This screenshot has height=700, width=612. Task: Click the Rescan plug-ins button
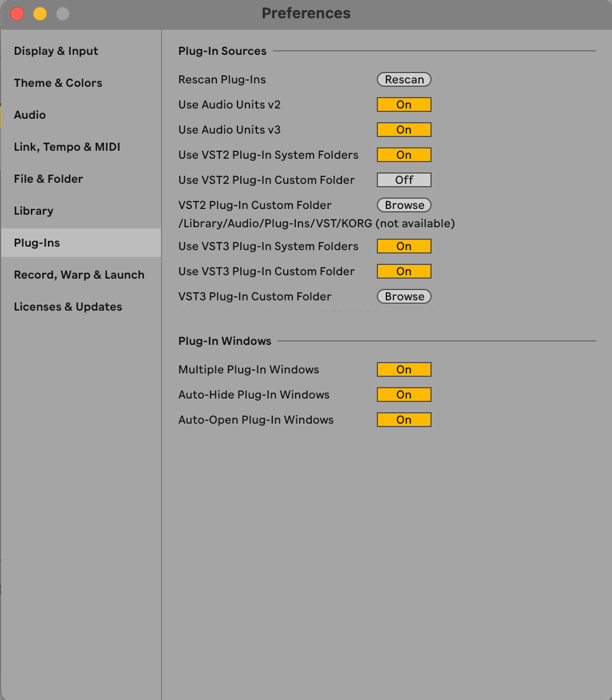[x=404, y=79]
